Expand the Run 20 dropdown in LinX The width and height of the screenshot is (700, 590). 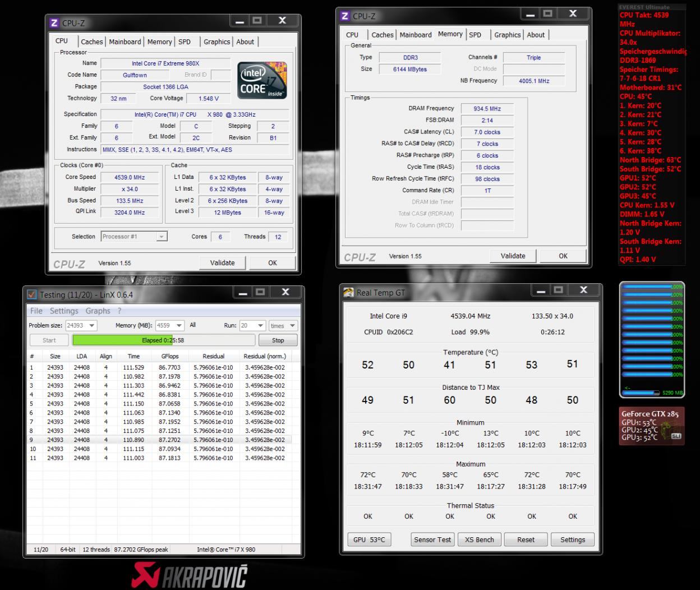pos(261,325)
